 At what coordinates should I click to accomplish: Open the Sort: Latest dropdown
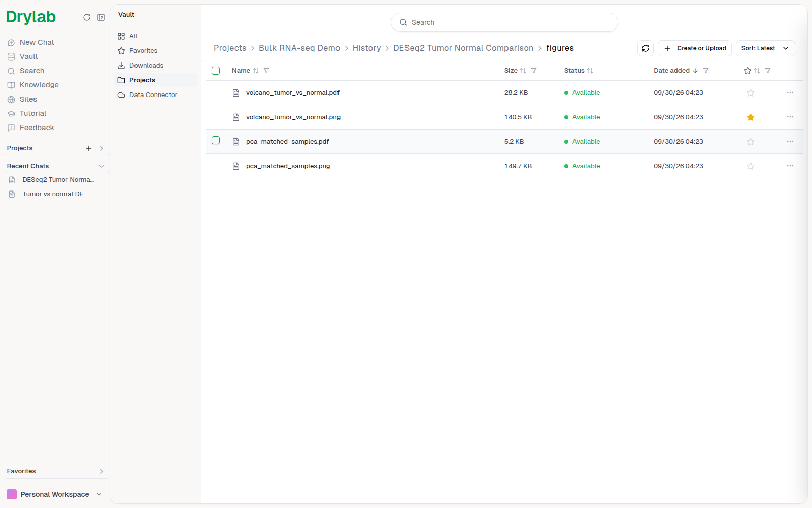click(765, 48)
